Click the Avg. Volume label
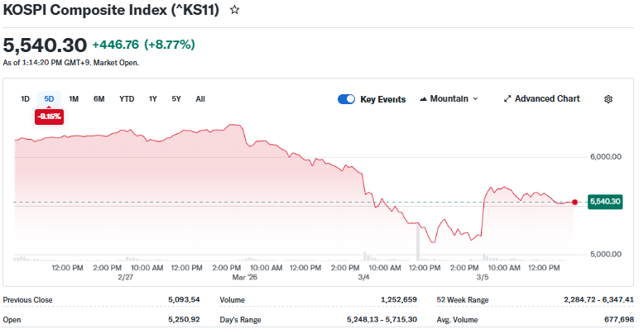The image size is (644, 334). click(x=457, y=320)
